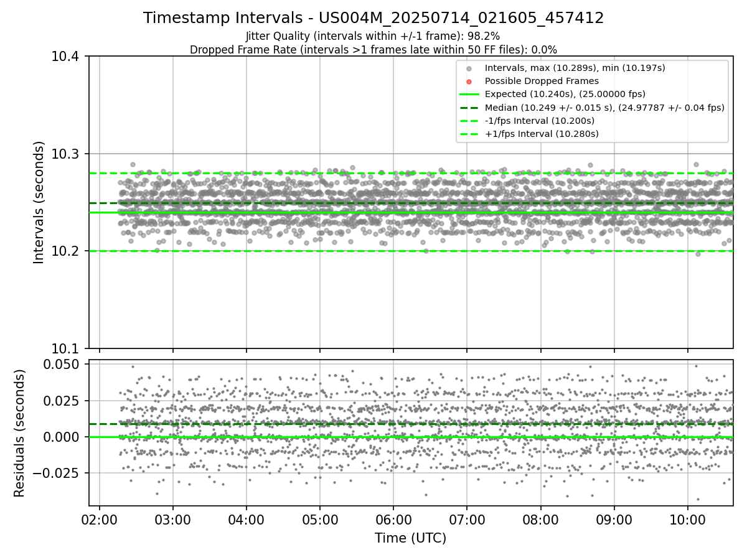Click the 10.2 y-axis tick label
Image resolution: width=747 pixels, height=560 pixels.
pos(67,251)
